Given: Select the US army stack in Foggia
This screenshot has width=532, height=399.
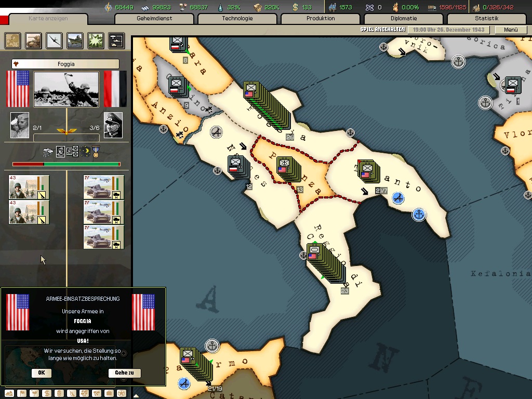Looking at the screenshot, I should (267, 106).
